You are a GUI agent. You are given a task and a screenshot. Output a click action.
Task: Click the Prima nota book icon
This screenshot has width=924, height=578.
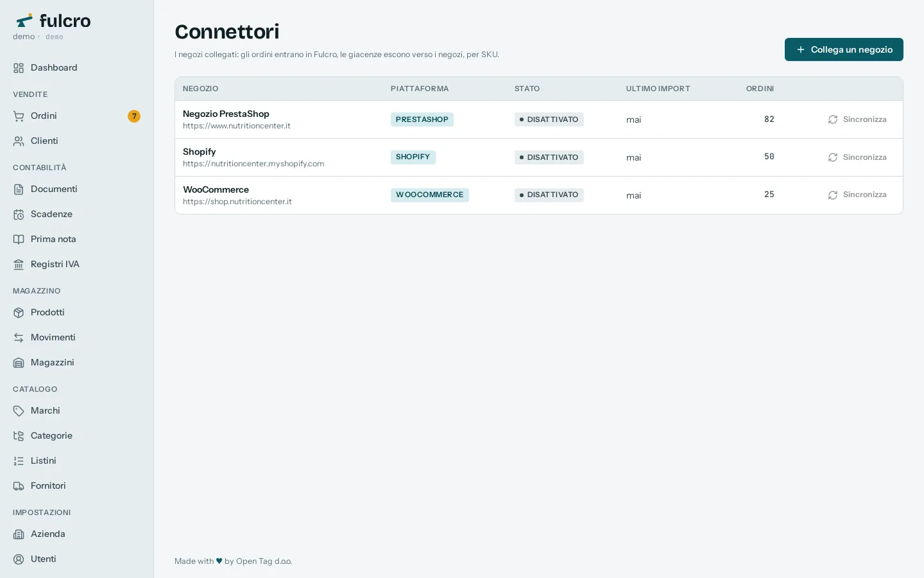coord(19,240)
